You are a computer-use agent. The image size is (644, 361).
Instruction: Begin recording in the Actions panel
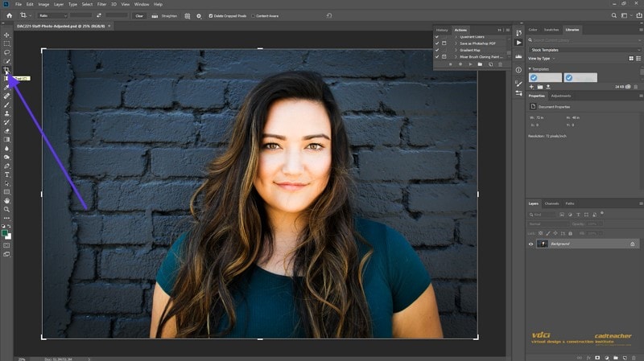[460, 64]
